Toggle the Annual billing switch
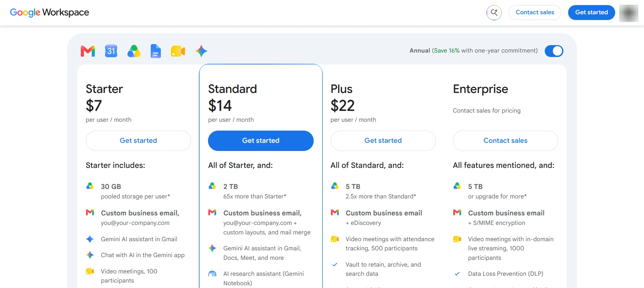Screen dimensions: 644x288 coord(554,51)
